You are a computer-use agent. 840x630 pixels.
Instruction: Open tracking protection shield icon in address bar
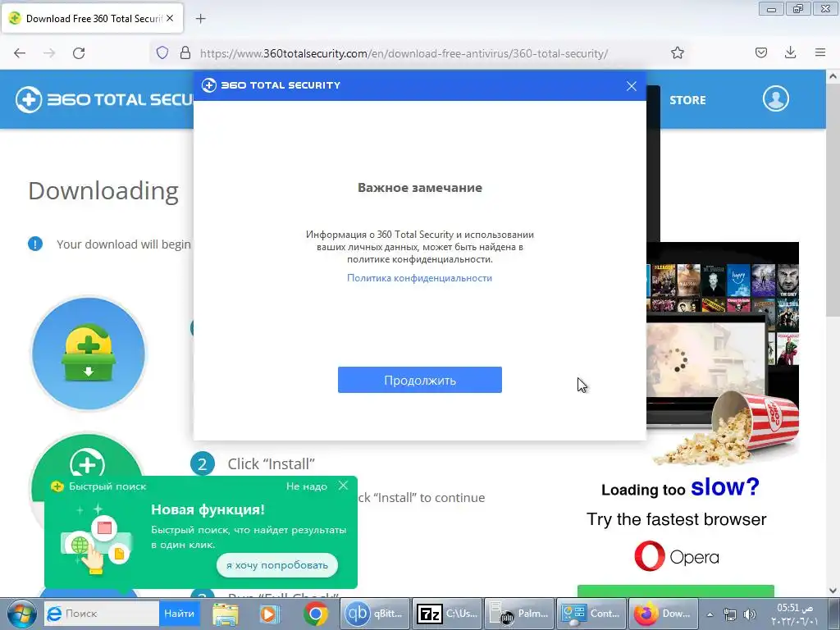[162, 52]
